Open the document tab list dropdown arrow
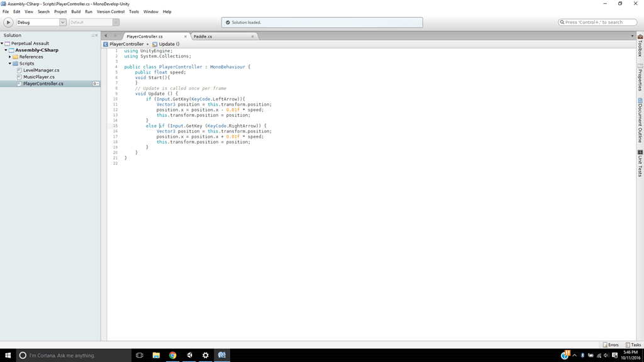Image resolution: width=644 pixels, height=362 pixels. point(632,36)
